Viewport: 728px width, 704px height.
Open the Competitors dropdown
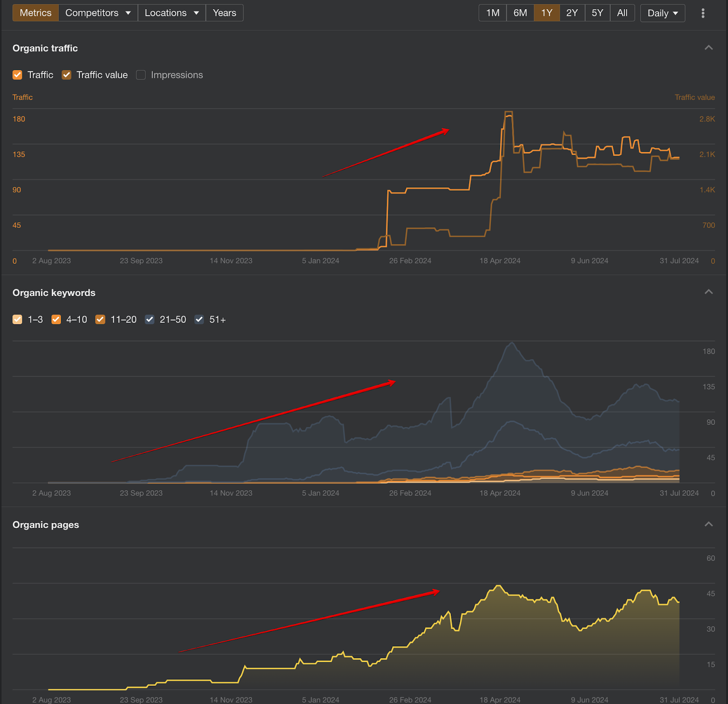98,13
